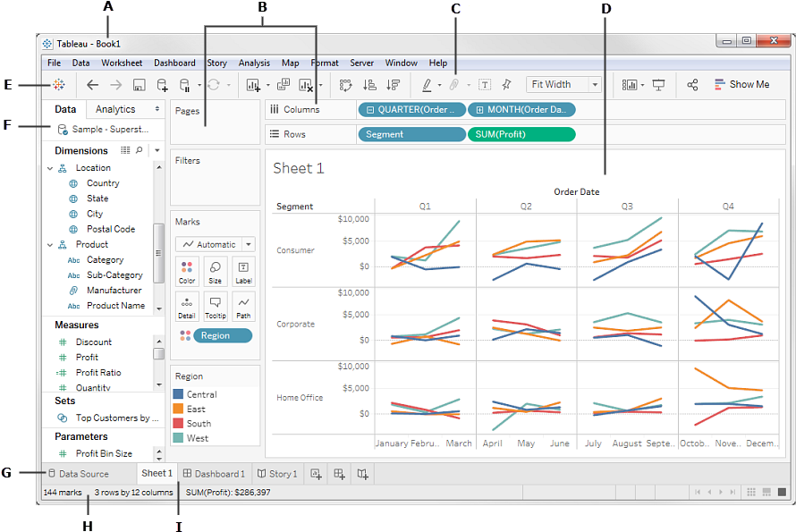This screenshot has height=532, width=796.
Task: Click the New Worksheet tab icon
Action: click(x=316, y=474)
